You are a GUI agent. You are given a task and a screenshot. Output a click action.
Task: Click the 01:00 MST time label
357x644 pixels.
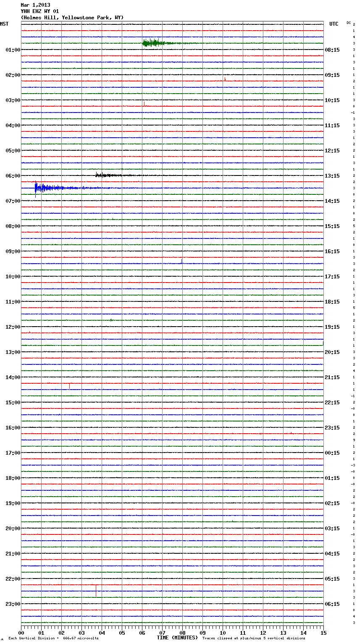pos(13,50)
